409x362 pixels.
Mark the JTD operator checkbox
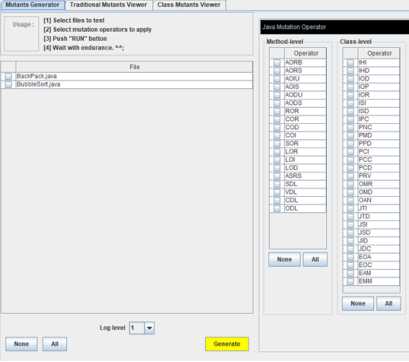(350, 216)
